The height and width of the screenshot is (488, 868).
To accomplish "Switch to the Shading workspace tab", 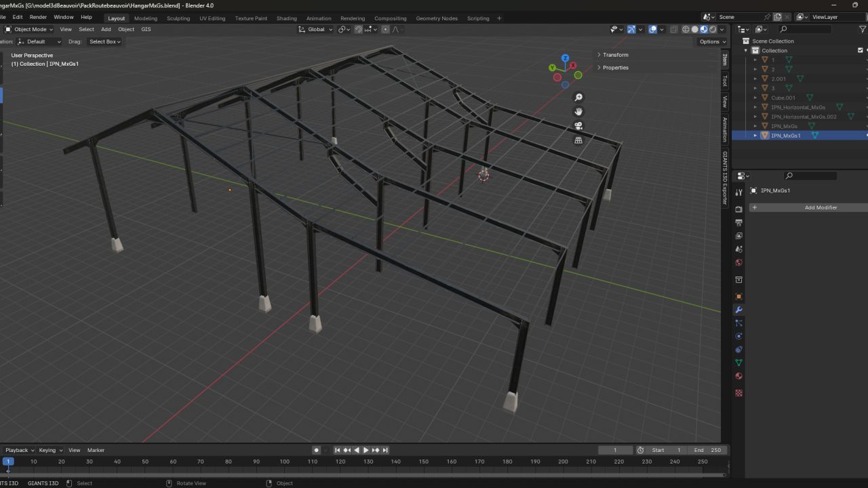I will [x=286, y=18].
